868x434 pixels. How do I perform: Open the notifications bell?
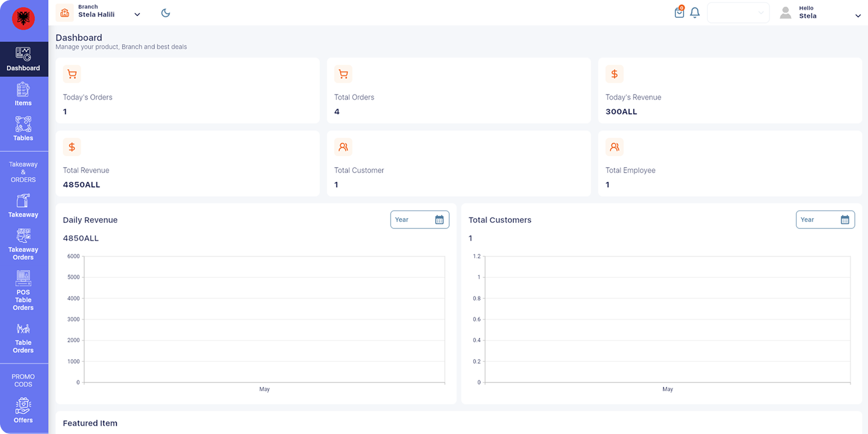click(x=694, y=12)
